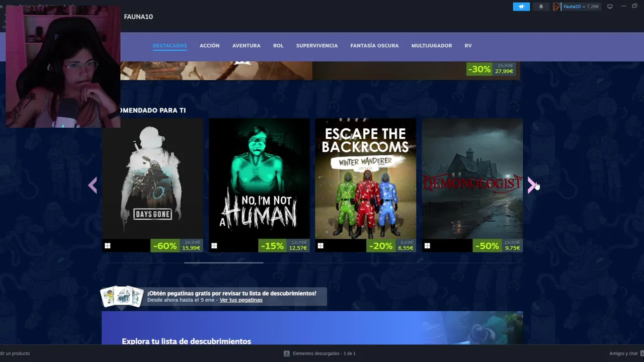Open Explora tu lista de descubrimientos banner

pos(312,328)
